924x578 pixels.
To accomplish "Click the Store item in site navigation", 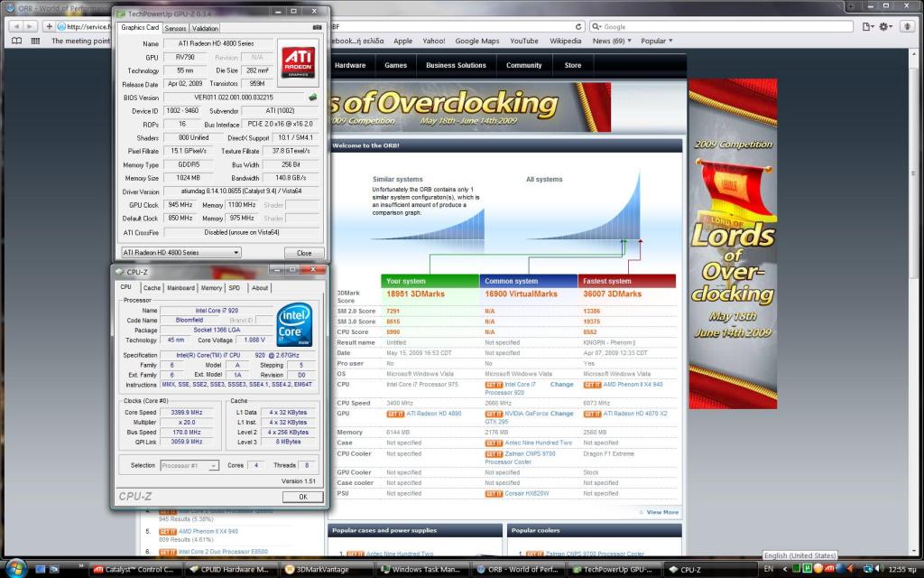I will 573,65.
